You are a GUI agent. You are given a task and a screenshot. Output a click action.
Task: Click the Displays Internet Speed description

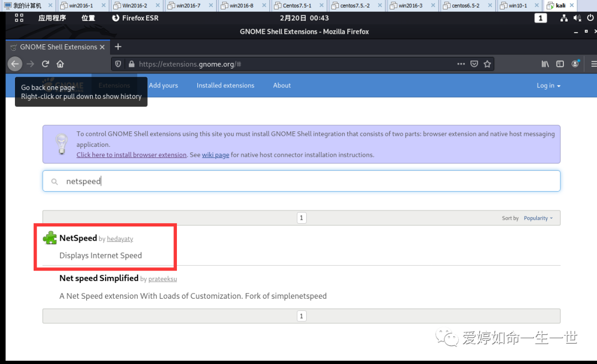coord(101,256)
